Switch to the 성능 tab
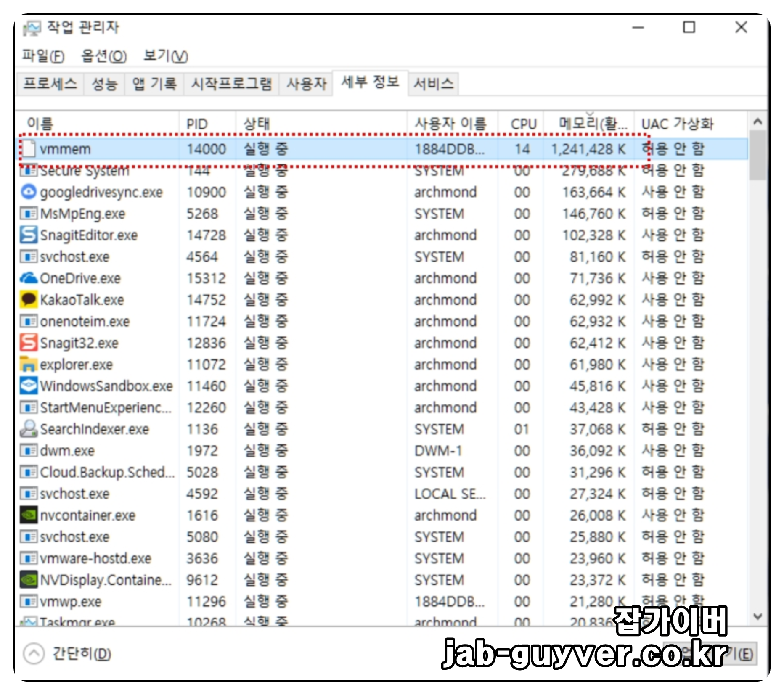 point(104,84)
